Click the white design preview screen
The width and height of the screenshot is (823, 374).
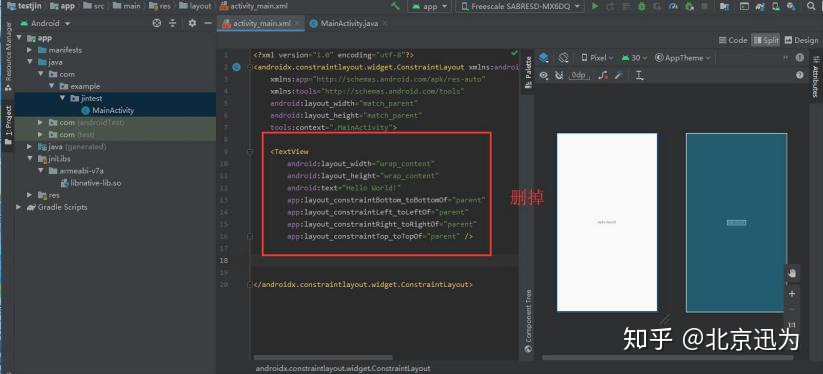coord(607,222)
